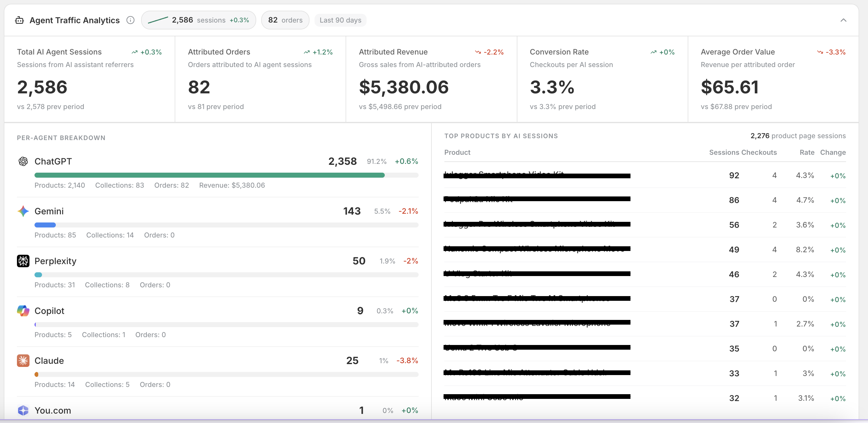Click the '2,276 product page sessions' text

coord(798,136)
